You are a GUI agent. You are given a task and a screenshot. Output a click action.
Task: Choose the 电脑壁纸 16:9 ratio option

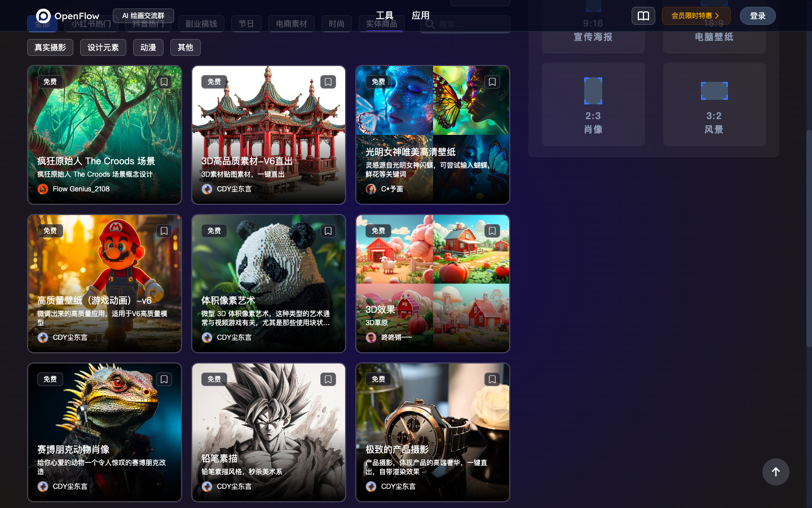[x=714, y=27]
